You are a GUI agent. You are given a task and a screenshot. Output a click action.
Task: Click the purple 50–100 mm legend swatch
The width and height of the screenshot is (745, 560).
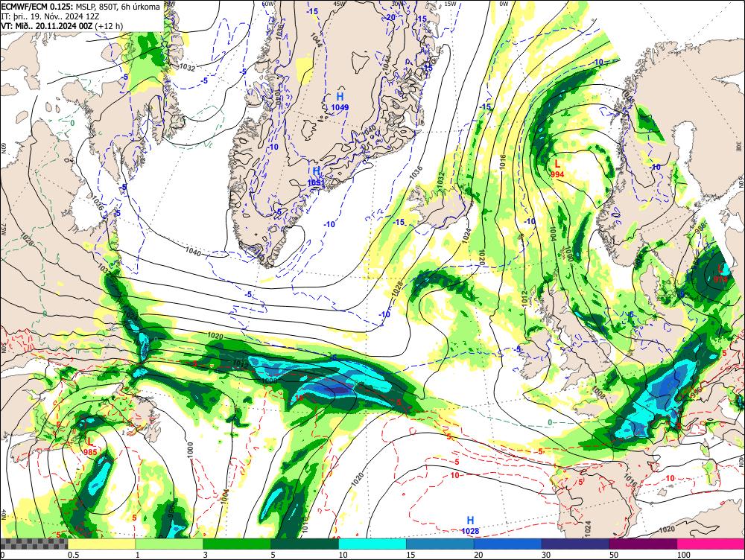[643, 544]
